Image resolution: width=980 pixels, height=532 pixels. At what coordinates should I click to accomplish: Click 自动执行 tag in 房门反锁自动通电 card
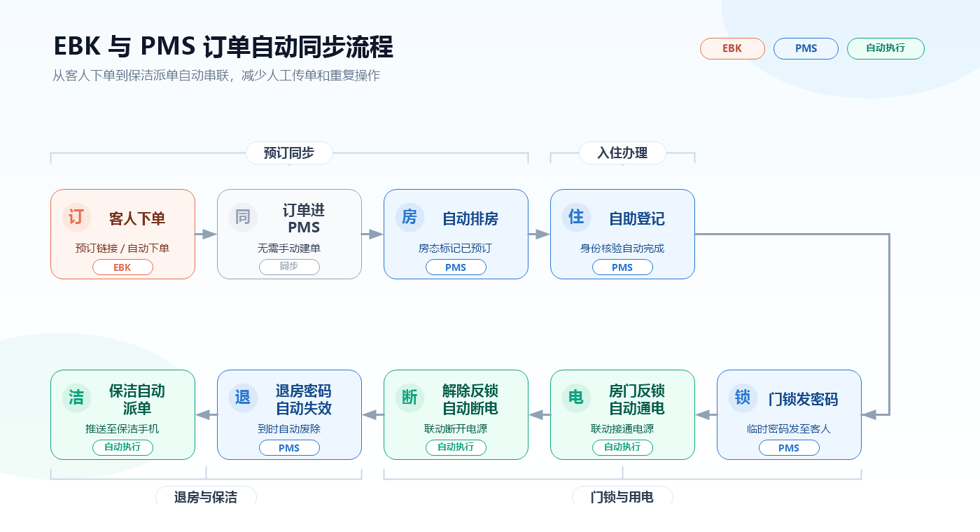(x=622, y=448)
